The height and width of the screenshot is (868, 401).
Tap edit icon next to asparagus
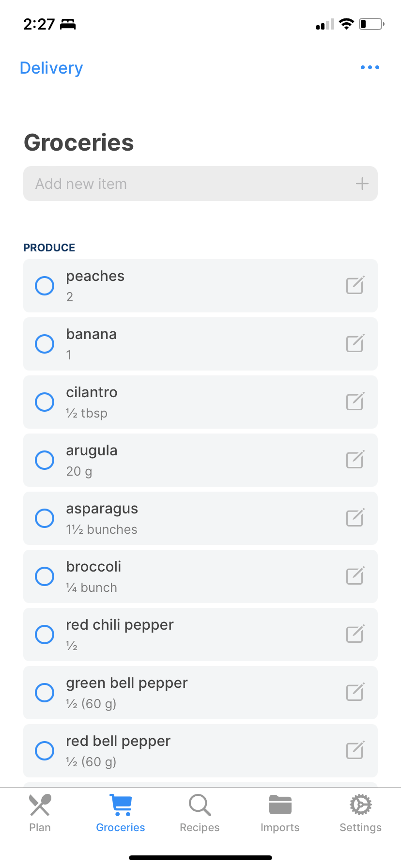tap(355, 518)
